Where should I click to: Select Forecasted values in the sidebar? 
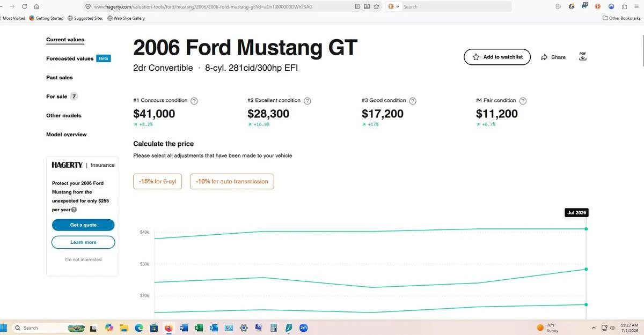coord(70,58)
